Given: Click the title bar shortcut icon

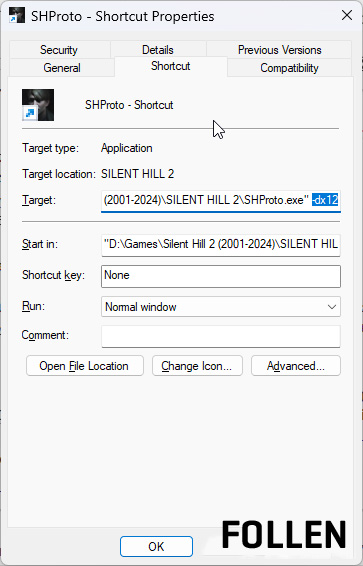Looking at the screenshot, I should (17, 16).
